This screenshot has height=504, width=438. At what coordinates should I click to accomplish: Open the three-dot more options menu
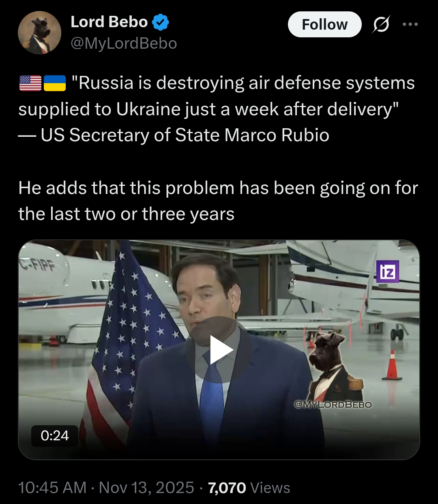410,24
